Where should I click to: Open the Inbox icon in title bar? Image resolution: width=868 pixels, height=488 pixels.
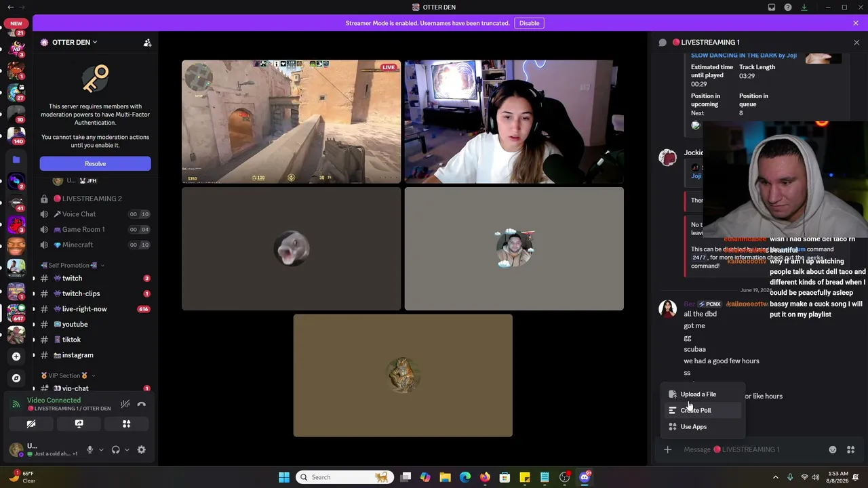coord(772,7)
